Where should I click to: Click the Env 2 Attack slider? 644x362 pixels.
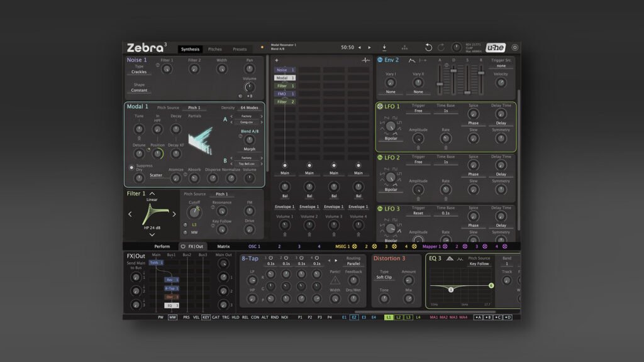tap(440, 79)
